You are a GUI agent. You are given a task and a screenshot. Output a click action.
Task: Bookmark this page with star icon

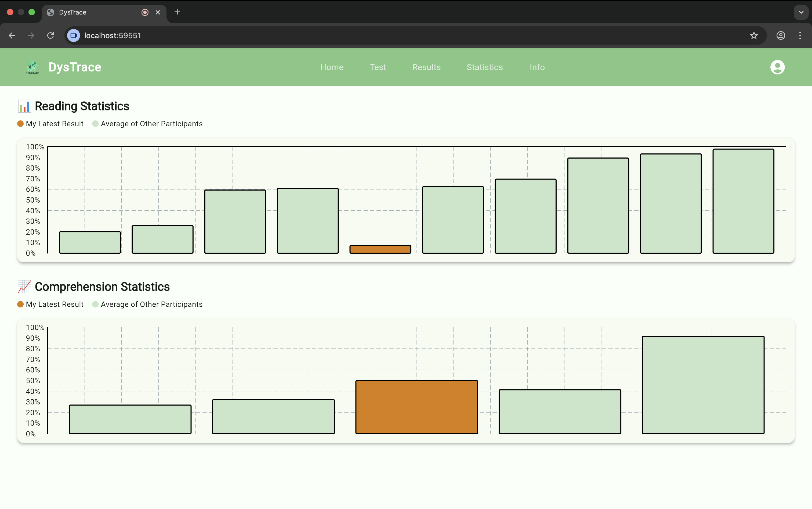(x=754, y=35)
